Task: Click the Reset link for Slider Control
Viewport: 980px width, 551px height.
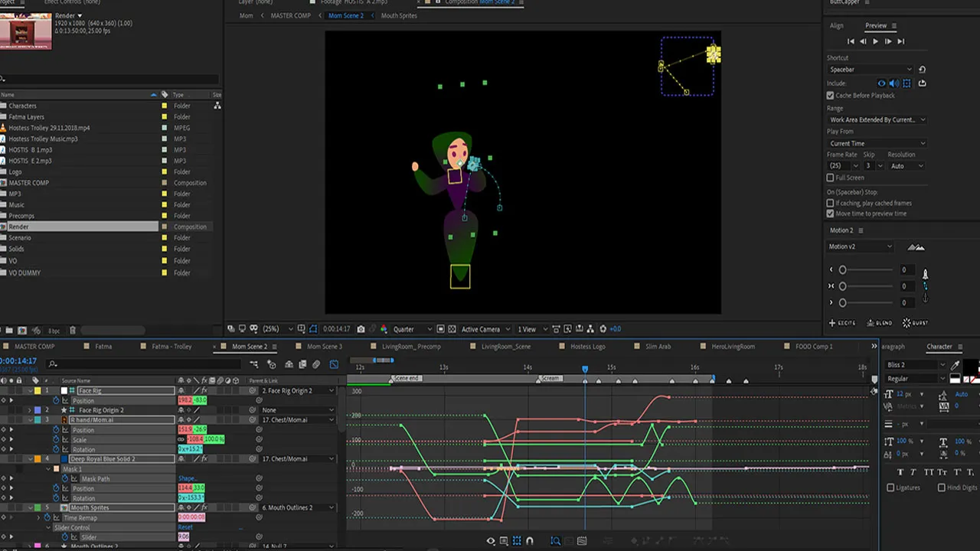Action: pyautogui.click(x=185, y=527)
